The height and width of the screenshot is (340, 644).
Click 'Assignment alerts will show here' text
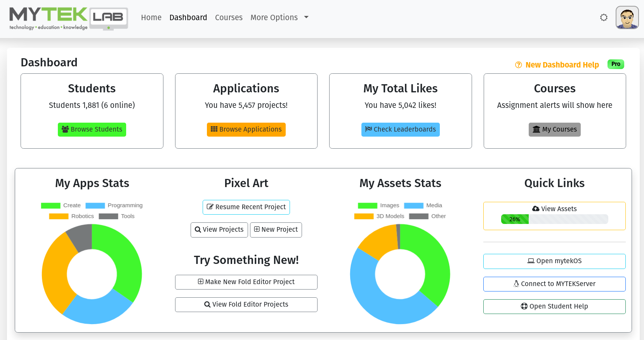coord(555,105)
